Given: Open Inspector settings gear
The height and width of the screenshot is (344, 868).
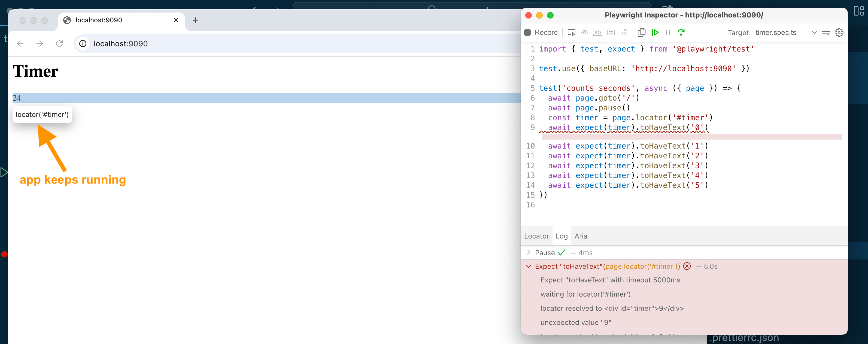Looking at the screenshot, I should [839, 32].
